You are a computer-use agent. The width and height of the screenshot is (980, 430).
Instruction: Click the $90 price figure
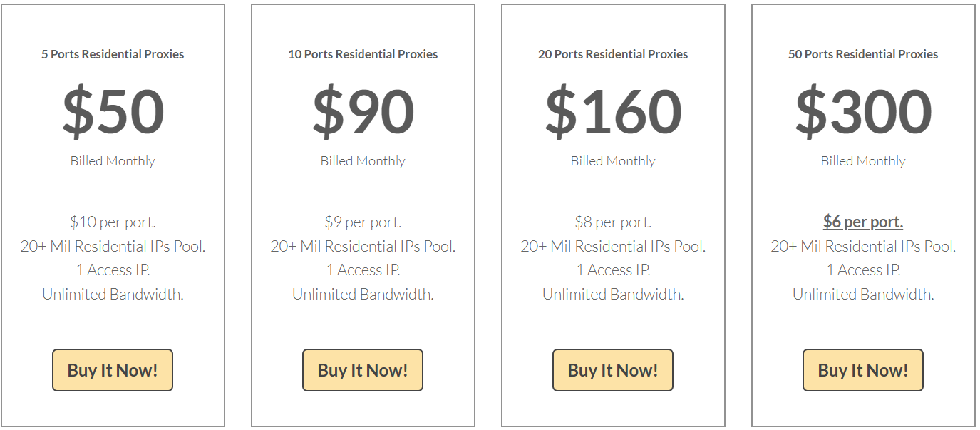pyautogui.click(x=363, y=111)
